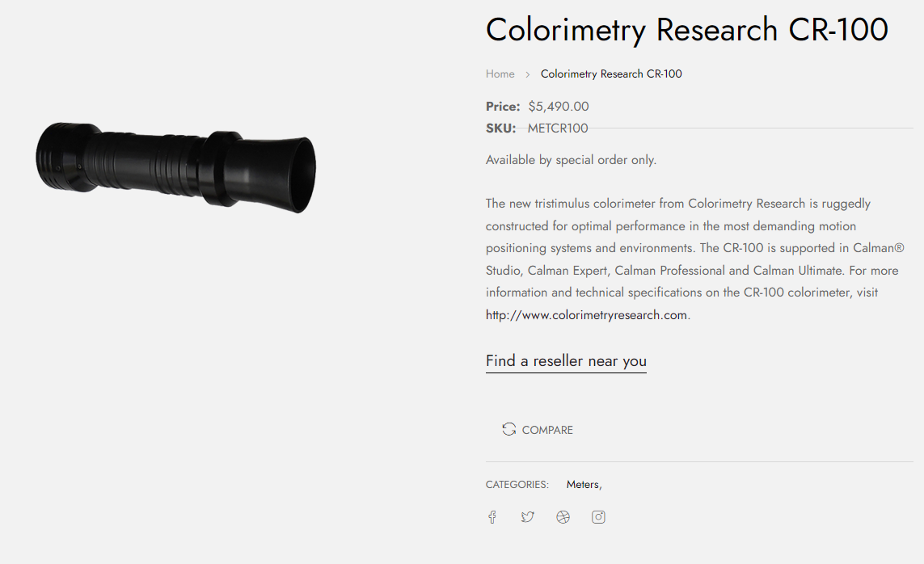Click the Available by special order text

pos(571,160)
